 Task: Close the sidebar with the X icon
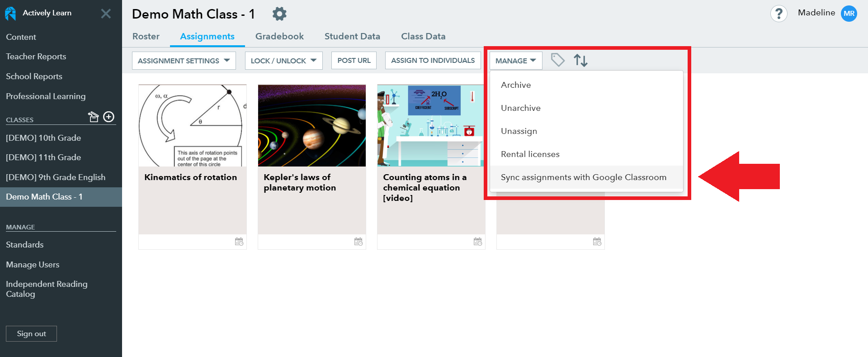(x=106, y=14)
